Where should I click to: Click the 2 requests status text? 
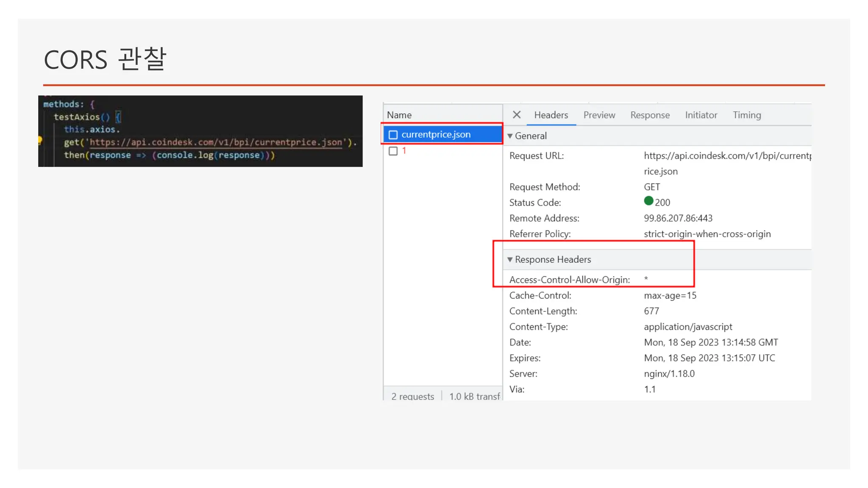[412, 396]
